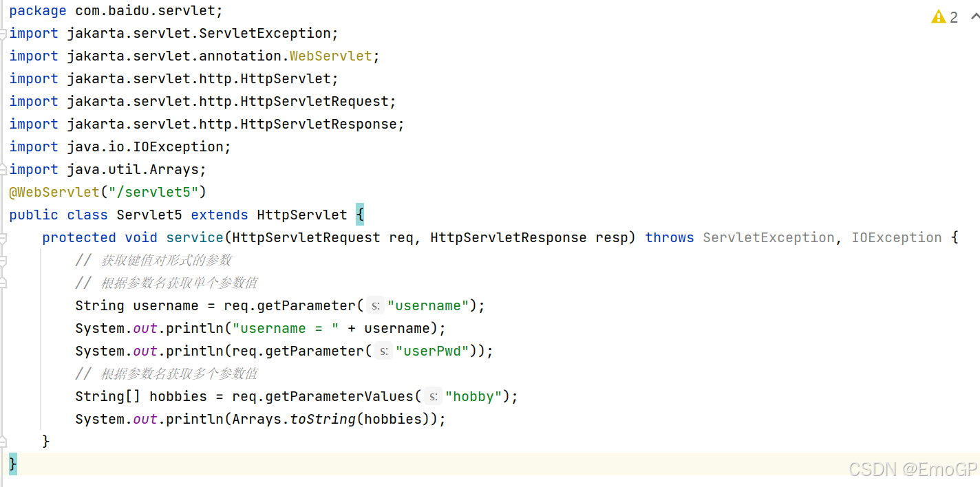Click the String[] hobbies declaration
980x487 pixels.
point(141,396)
